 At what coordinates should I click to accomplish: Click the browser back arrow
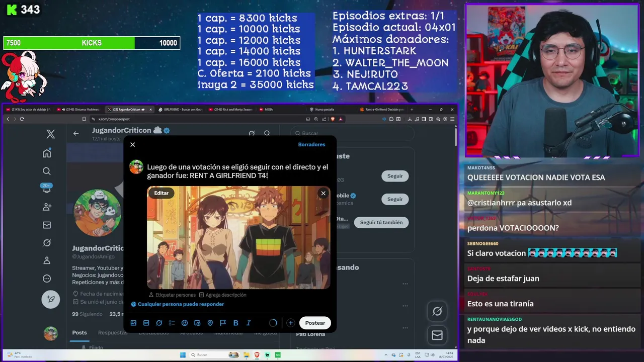click(x=8, y=119)
